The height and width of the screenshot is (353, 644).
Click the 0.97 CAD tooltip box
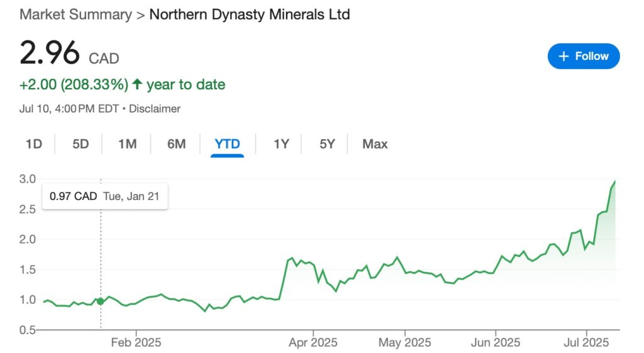[105, 196]
